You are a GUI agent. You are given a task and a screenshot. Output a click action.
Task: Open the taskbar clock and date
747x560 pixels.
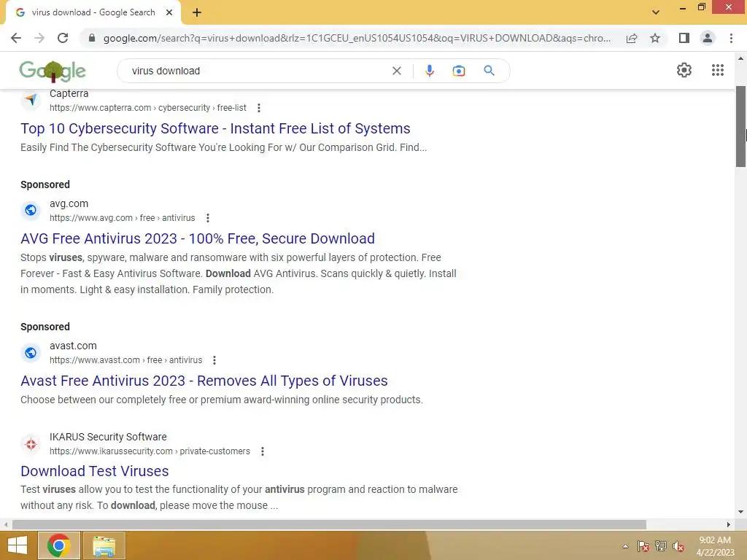tap(715, 546)
